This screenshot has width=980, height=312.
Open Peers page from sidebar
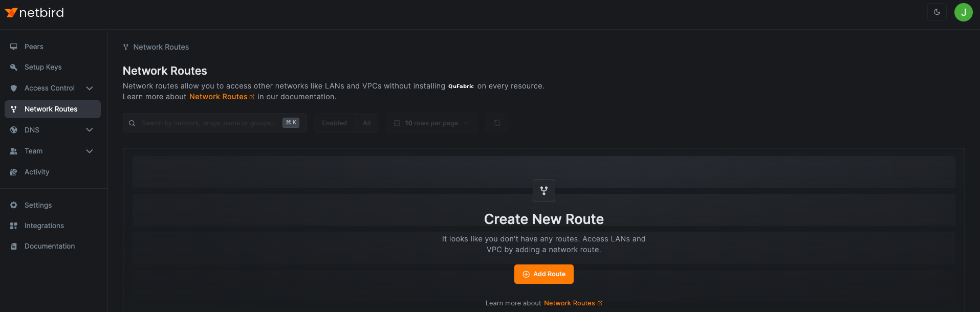click(34, 47)
